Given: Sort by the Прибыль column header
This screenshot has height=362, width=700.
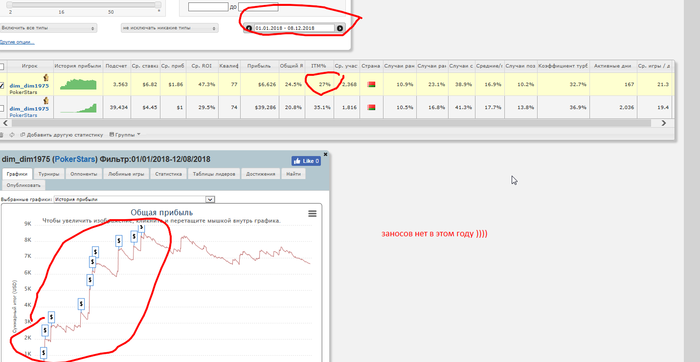Looking at the screenshot, I should point(260,66).
